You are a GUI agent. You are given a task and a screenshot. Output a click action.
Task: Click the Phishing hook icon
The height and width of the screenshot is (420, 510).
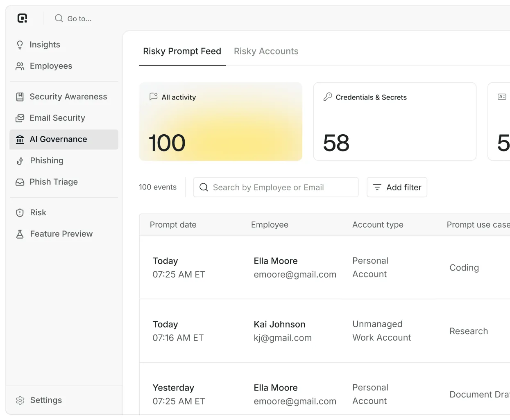pyautogui.click(x=20, y=160)
